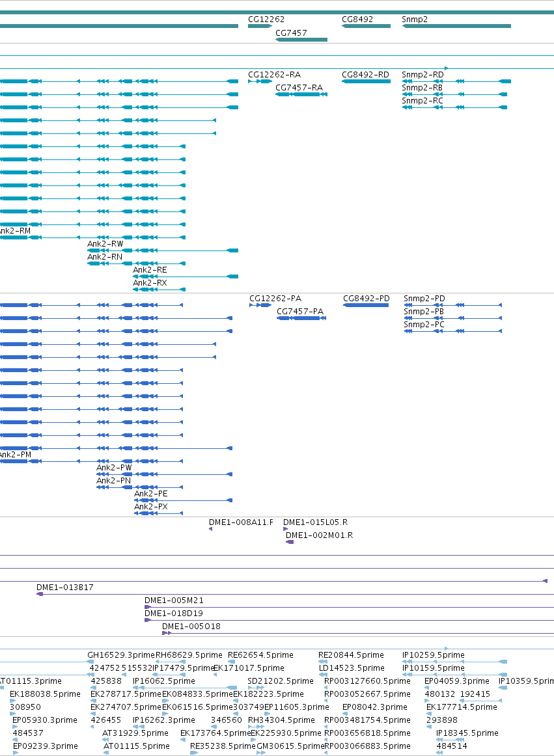554x756 pixels.
Task: Open the CG8492-PD protein label
Action: click(x=367, y=299)
